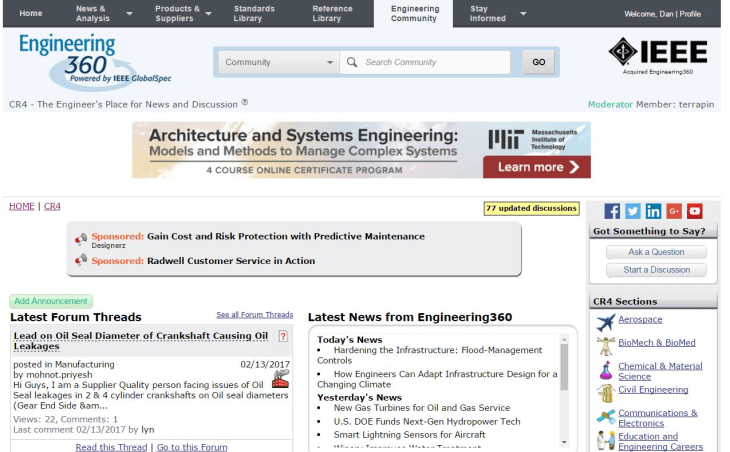
Task: Open How Engineers Can Adapt Infrastructure Design news
Action: 437,379
